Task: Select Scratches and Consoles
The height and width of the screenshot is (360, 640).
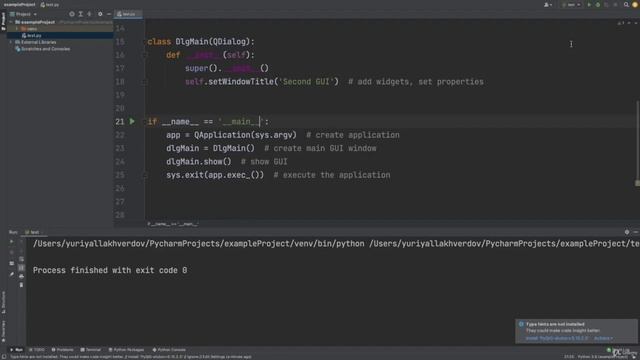Action: 42,49
